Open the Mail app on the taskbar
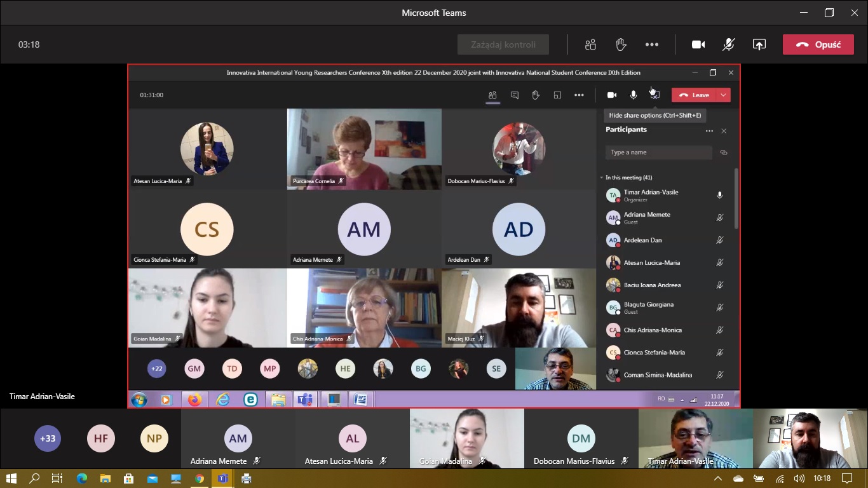The height and width of the screenshot is (488, 868). [x=153, y=478]
